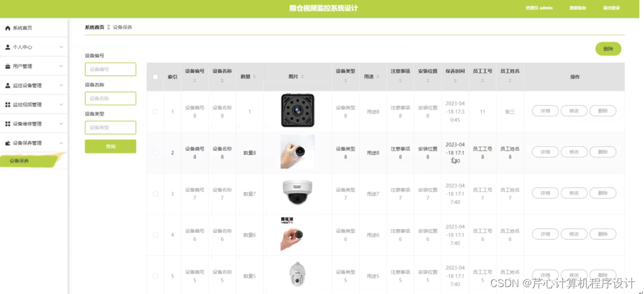Check the checkbox for row 2

click(156, 153)
